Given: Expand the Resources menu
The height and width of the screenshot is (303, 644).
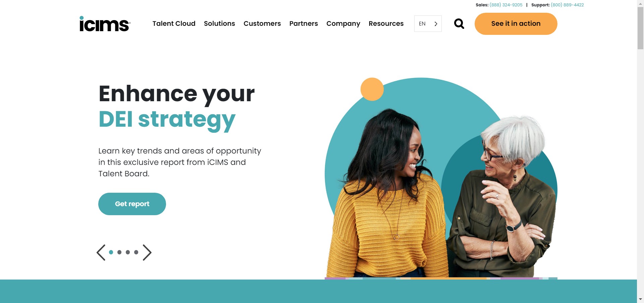Looking at the screenshot, I should (386, 23).
